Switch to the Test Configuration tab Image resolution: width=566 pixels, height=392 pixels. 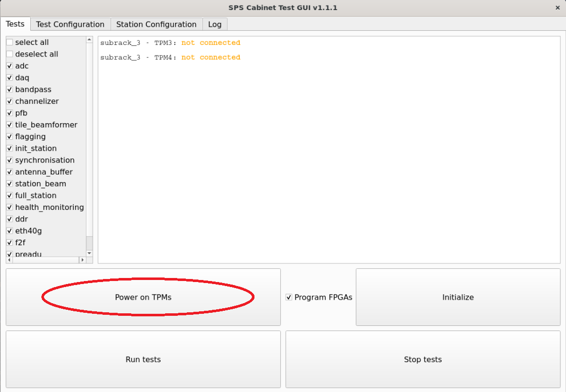[x=70, y=24]
